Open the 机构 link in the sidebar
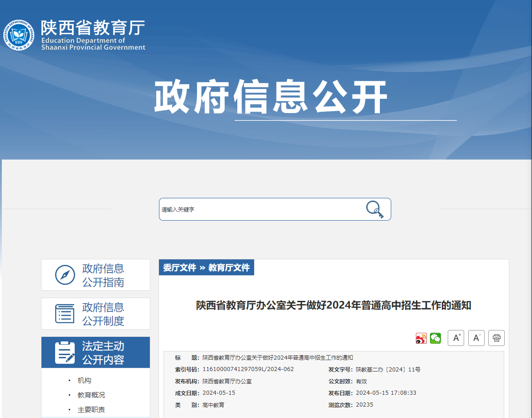This screenshot has width=532, height=418. [x=84, y=380]
